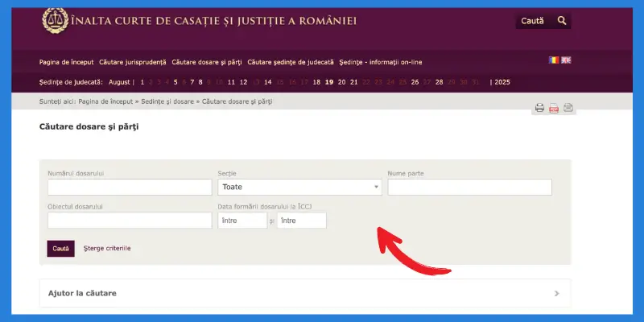644x322 pixels.
Task: Select day 11 in sessions calendar
Action: pos(231,82)
